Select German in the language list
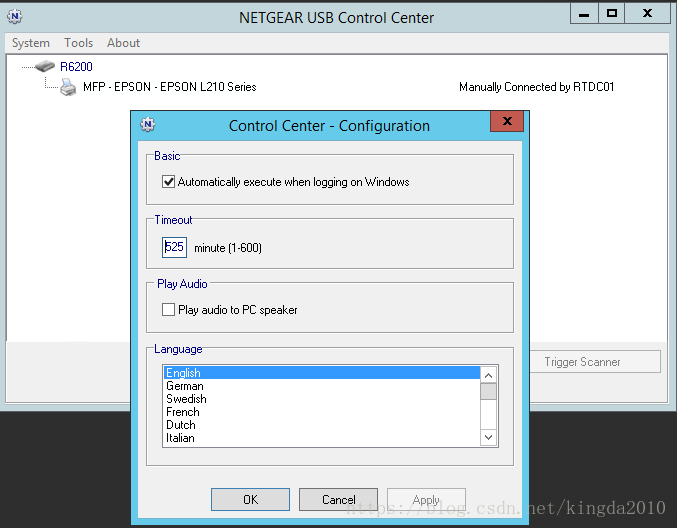Image resolution: width=677 pixels, height=528 pixels. (322, 386)
